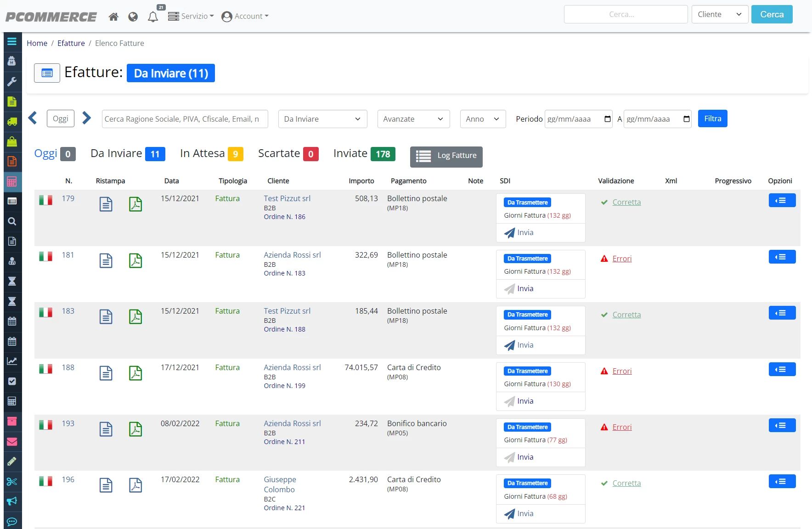
Task: Open the envelope mail sidebar icon
Action: pos(12,441)
